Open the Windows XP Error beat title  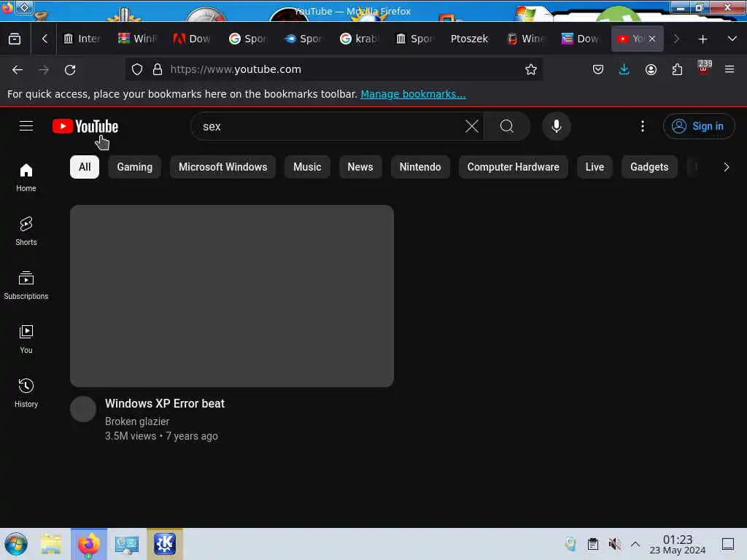[165, 404]
